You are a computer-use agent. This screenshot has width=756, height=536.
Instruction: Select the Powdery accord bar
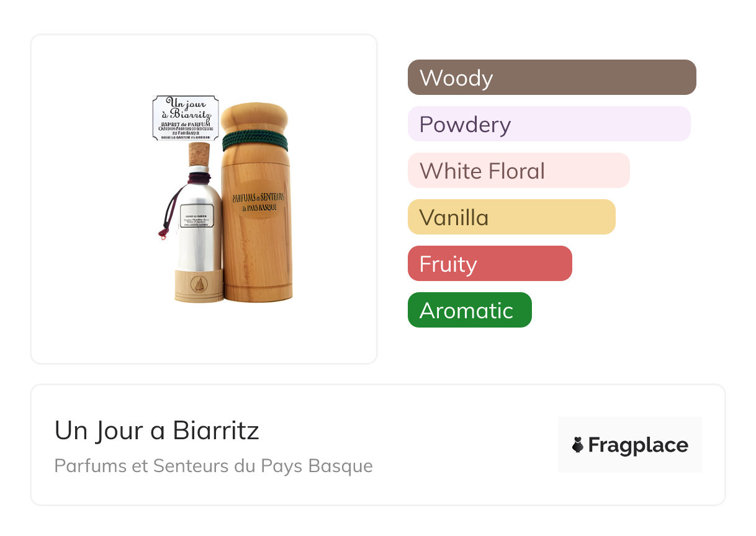coord(549,124)
